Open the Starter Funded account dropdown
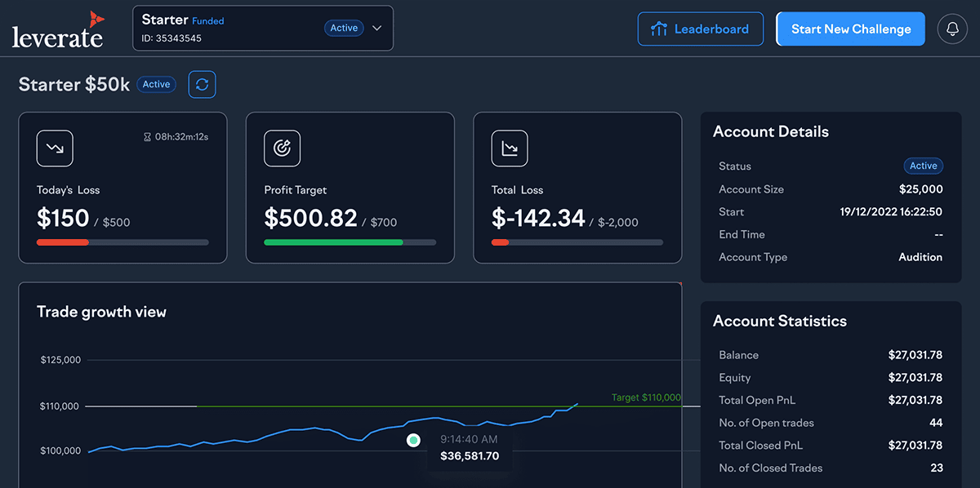 click(x=229, y=29)
